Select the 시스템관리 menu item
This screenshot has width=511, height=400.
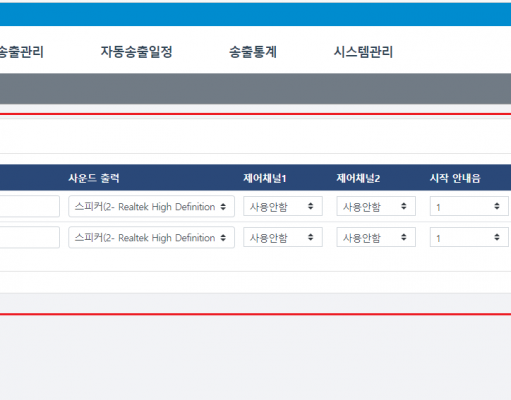click(363, 52)
